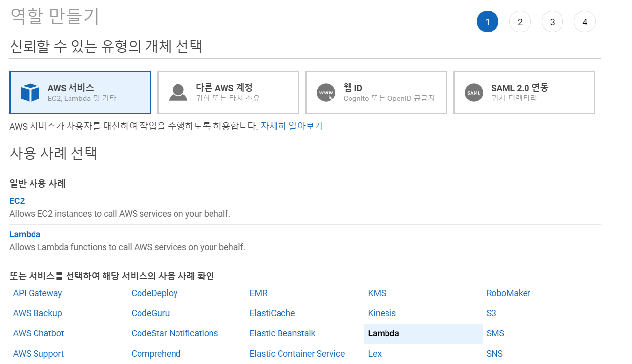632x364 pixels.
Task: Choose CodeStar Notifications service
Action: [x=175, y=333]
